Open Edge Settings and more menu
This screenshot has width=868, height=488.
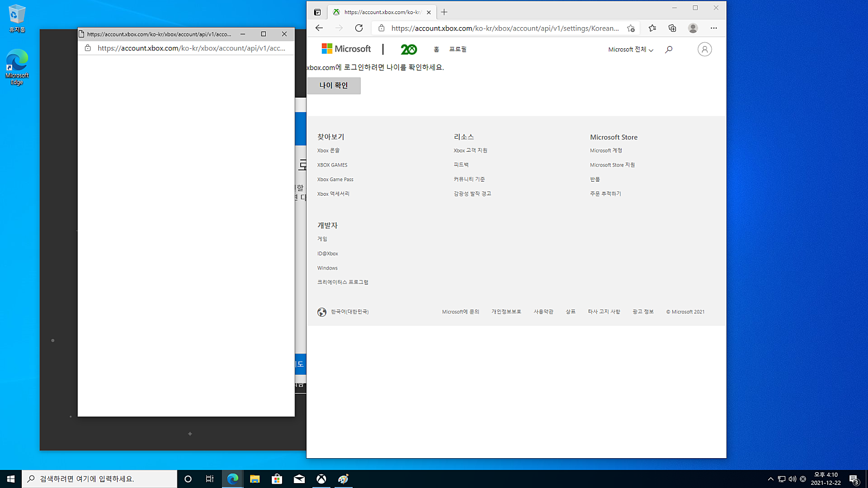point(713,28)
